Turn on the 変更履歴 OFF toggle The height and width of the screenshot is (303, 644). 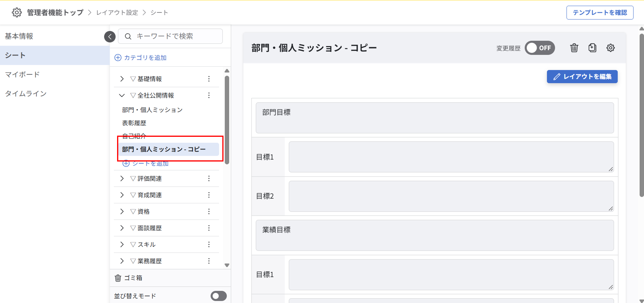click(539, 48)
